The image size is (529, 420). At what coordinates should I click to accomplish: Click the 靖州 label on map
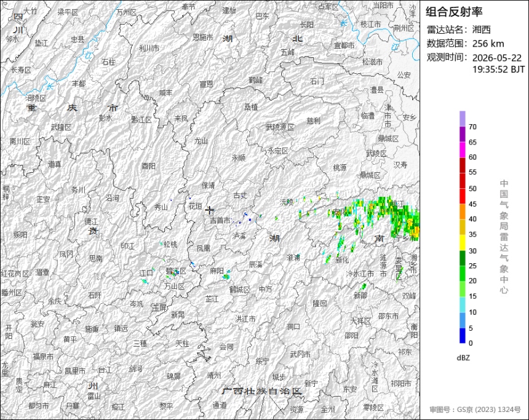click(213, 375)
